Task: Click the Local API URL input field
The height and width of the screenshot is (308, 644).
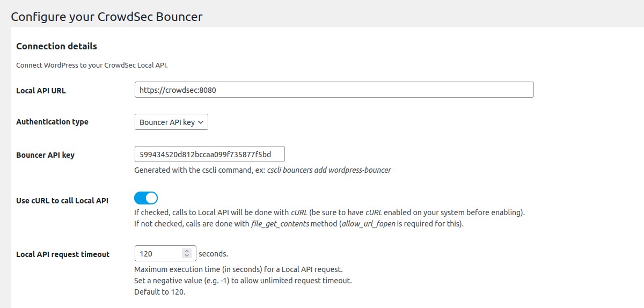Action: [x=334, y=90]
